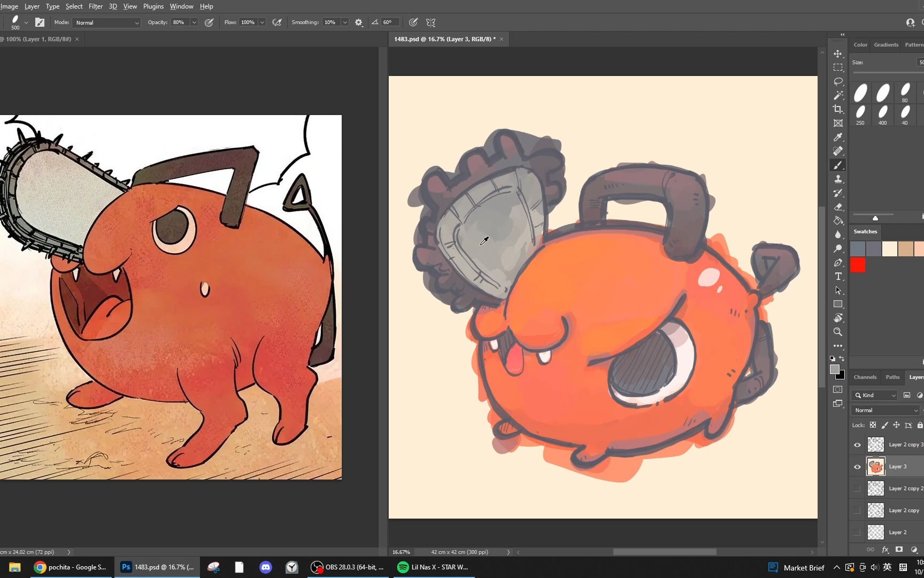
Task: Open the layer blend mode dropdown
Action: tap(885, 410)
